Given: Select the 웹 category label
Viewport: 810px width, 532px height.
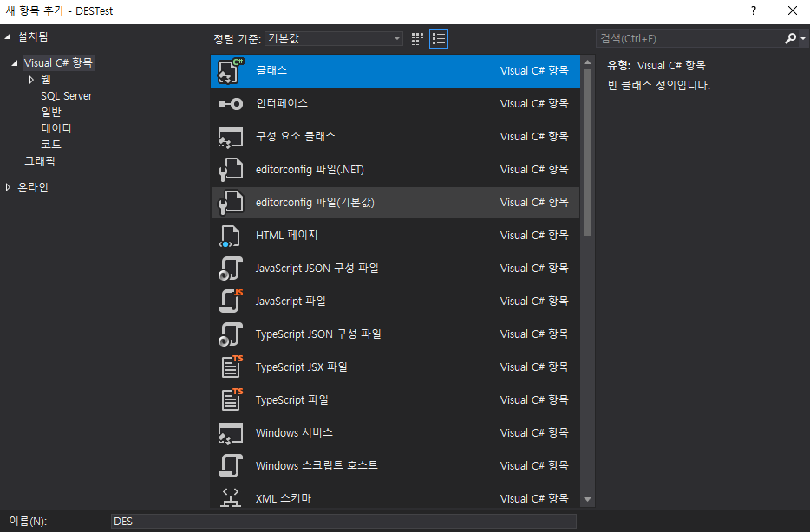Looking at the screenshot, I should click(x=46, y=80).
